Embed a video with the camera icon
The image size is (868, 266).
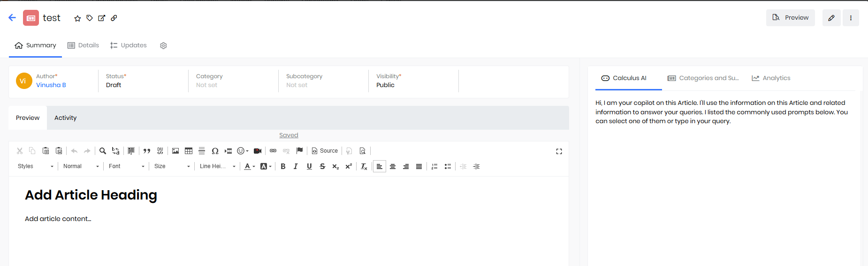pos(258,151)
